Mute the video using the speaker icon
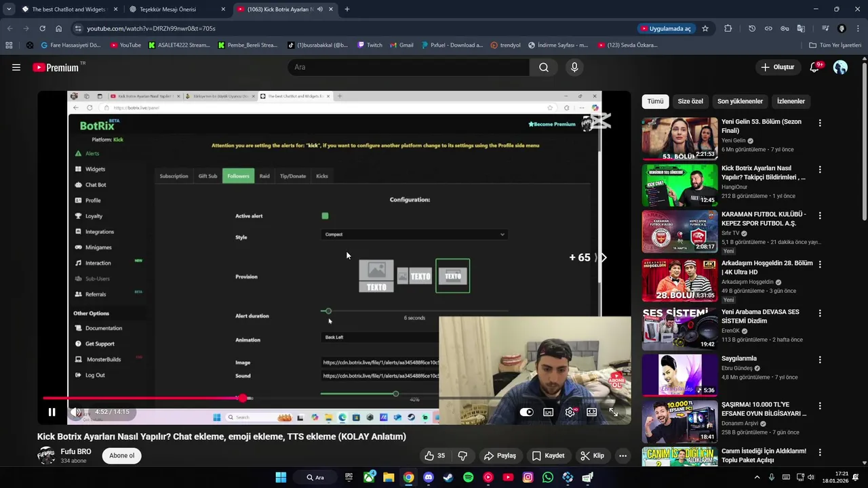Image resolution: width=868 pixels, height=488 pixels. 77,412
